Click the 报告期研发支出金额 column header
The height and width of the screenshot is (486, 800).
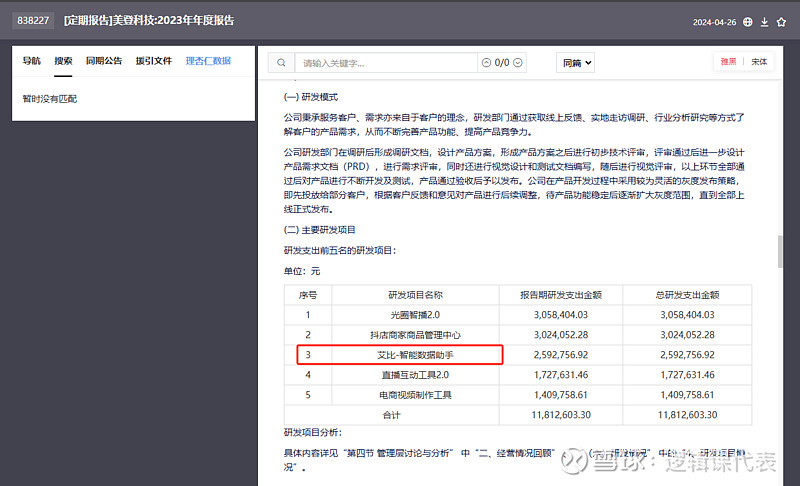[x=561, y=295]
